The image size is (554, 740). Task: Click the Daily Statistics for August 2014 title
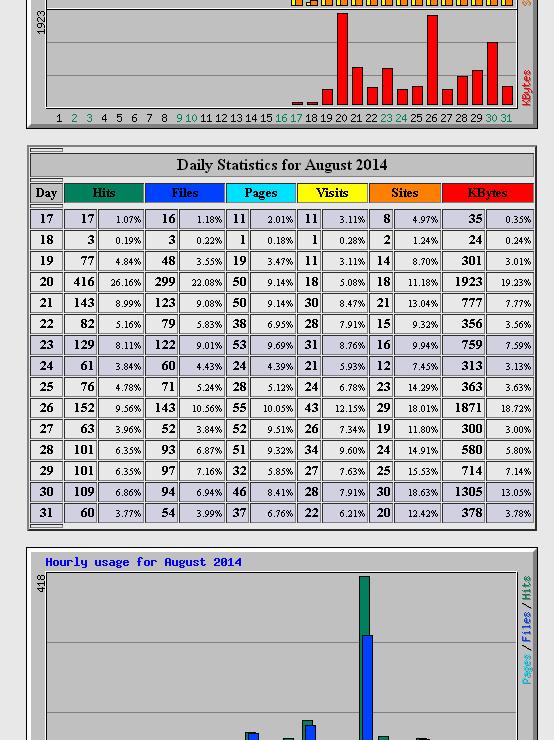pyautogui.click(x=282, y=165)
